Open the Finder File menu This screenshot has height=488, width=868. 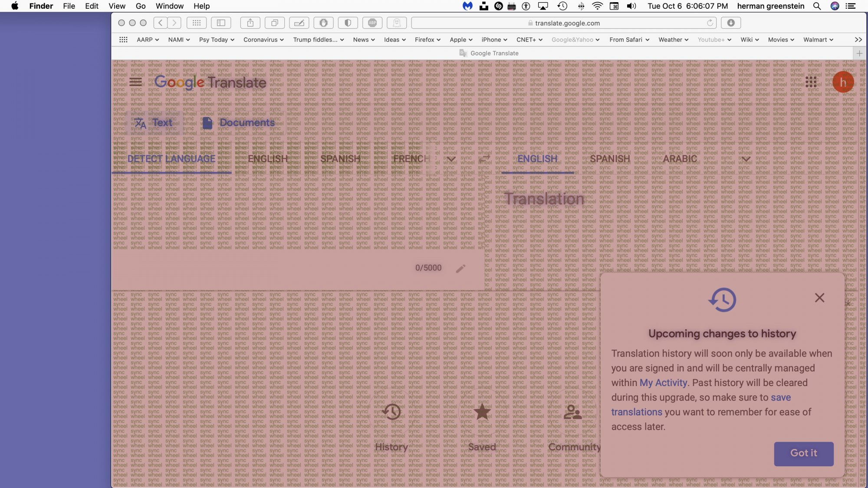click(69, 6)
